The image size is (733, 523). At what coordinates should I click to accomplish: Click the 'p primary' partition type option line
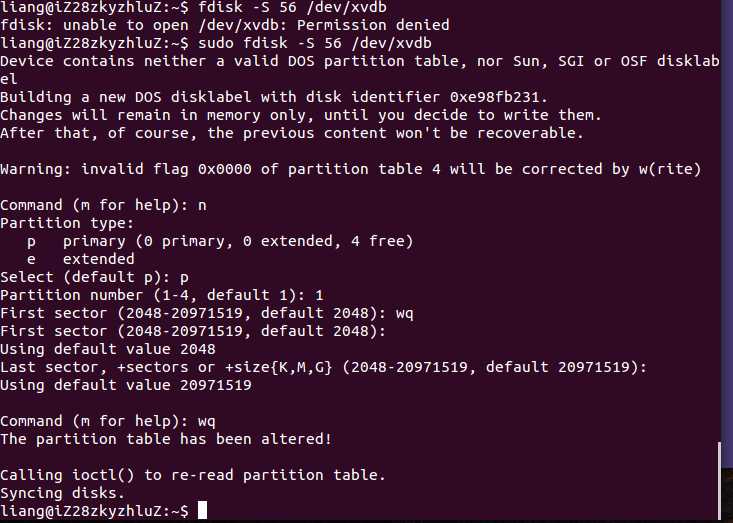tap(220, 241)
